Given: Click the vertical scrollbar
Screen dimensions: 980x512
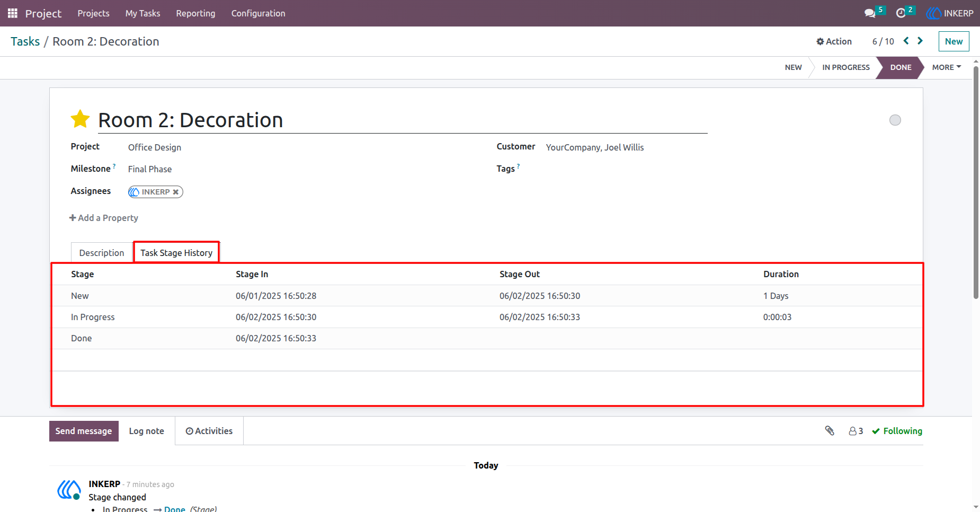Looking at the screenshot, I should coord(976,183).
